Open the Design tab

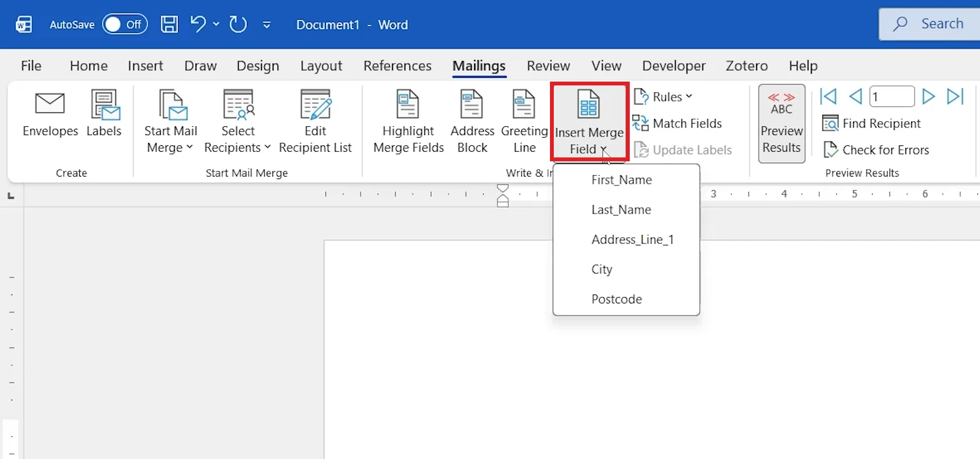(x=258, y=66)
